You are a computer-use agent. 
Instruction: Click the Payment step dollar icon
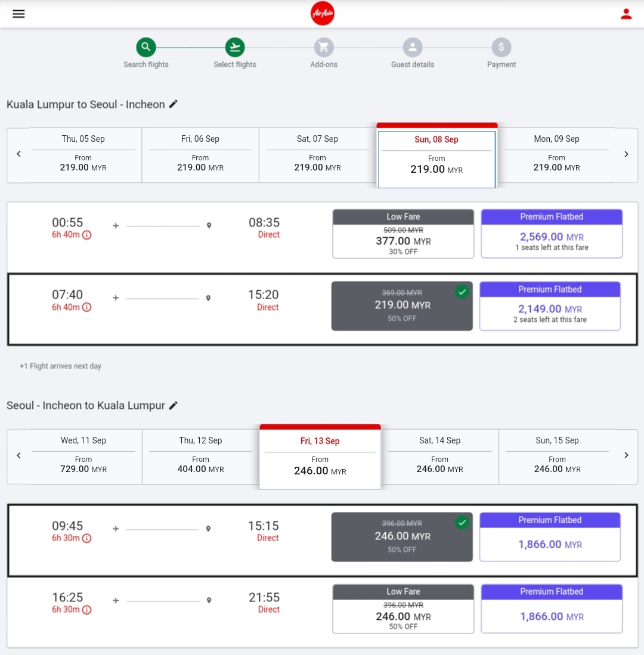(x=501, y=47)
